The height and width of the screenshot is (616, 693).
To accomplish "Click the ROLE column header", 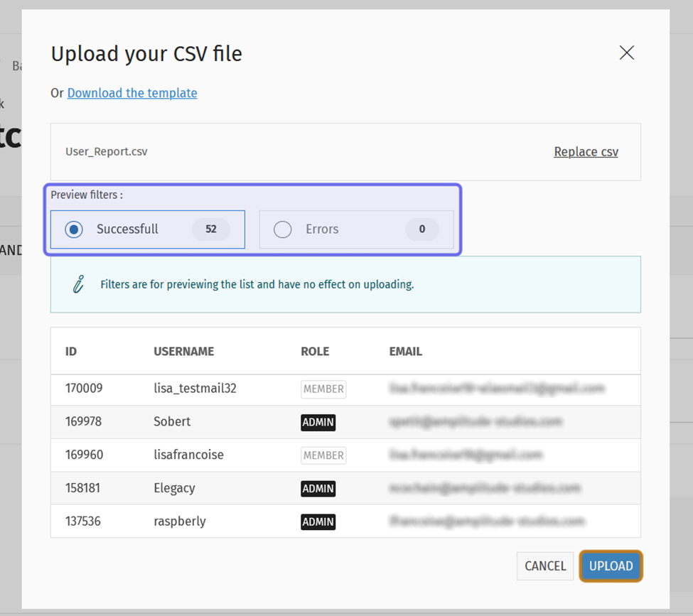I will pos(315,352).
